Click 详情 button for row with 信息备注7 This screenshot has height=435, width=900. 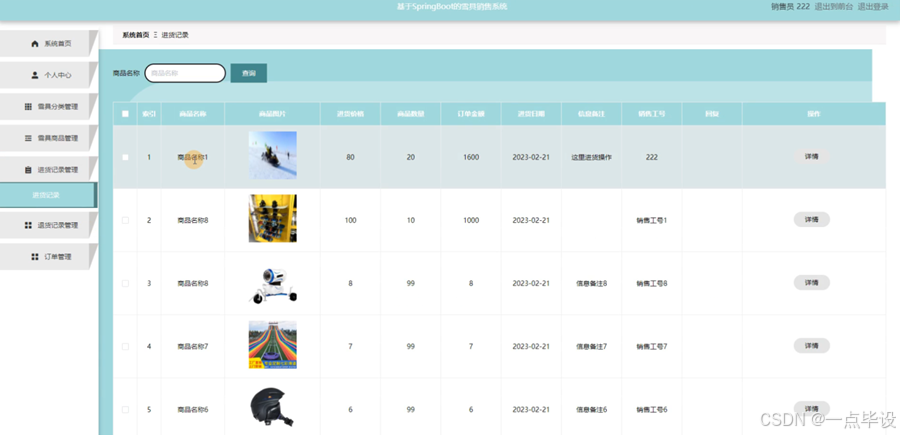[812, 345]
